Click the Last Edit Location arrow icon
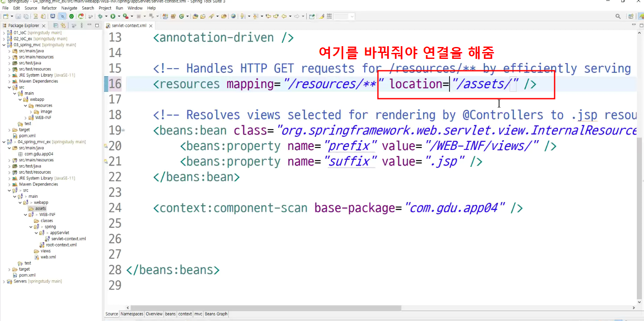This screenshot has height=321, width=644. (x=268, y=16)
